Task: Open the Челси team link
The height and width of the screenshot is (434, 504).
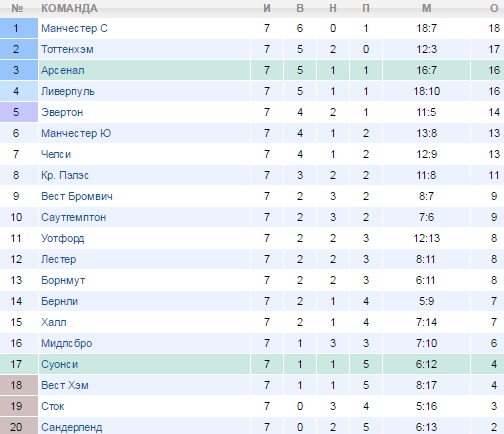Action: pos(56,154)
